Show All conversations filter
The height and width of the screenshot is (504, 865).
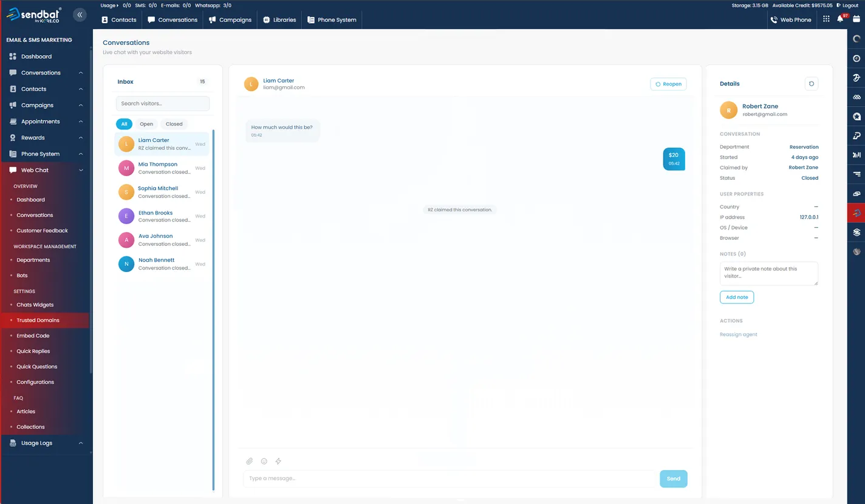124,124
